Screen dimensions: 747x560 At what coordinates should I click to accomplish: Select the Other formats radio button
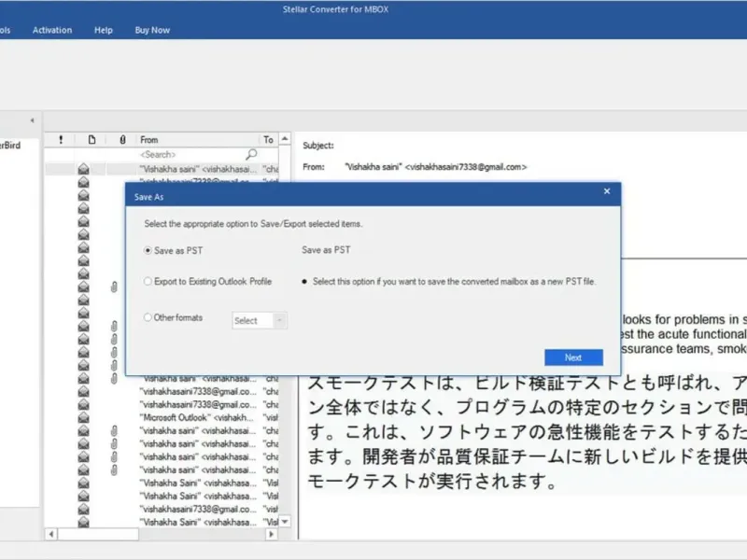[x=148, y=317]
